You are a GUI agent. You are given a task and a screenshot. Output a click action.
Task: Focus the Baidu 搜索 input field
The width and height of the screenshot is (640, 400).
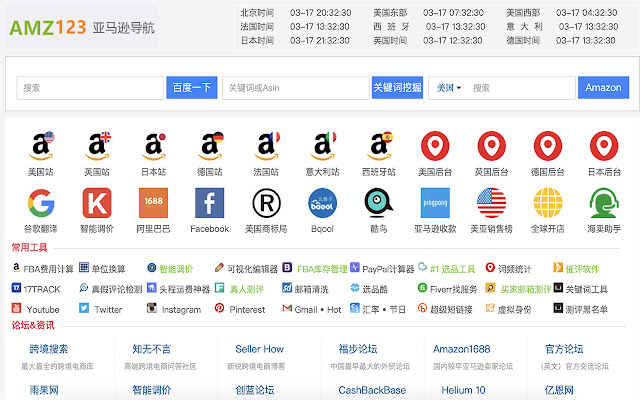click(90, 88)
